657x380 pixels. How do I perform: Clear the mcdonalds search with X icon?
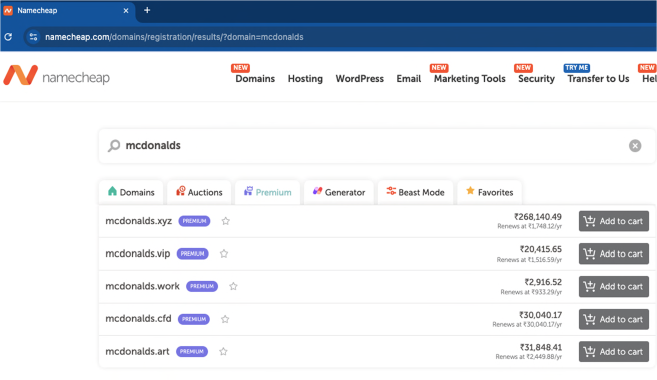tap(635, 145)
